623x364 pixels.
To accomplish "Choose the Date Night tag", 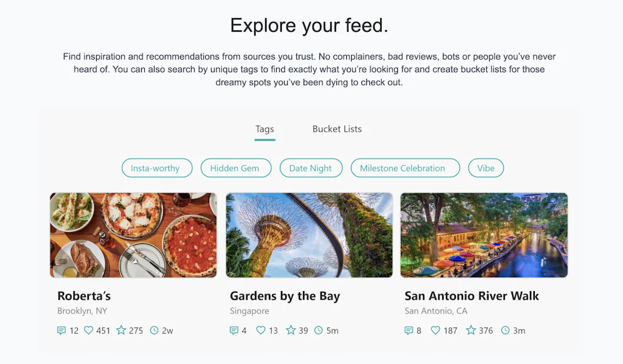I will click(x=311, y=168).
